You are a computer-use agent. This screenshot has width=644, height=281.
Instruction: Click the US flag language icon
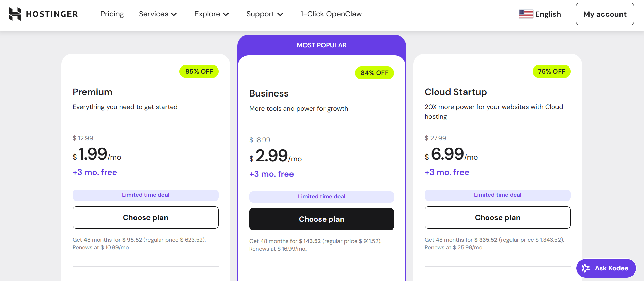(526, 14)
